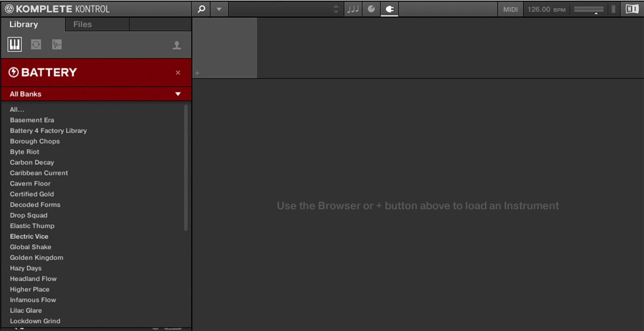
Task: Click the Komplete Kontrol logo icon
Action: tap(9, 9)
